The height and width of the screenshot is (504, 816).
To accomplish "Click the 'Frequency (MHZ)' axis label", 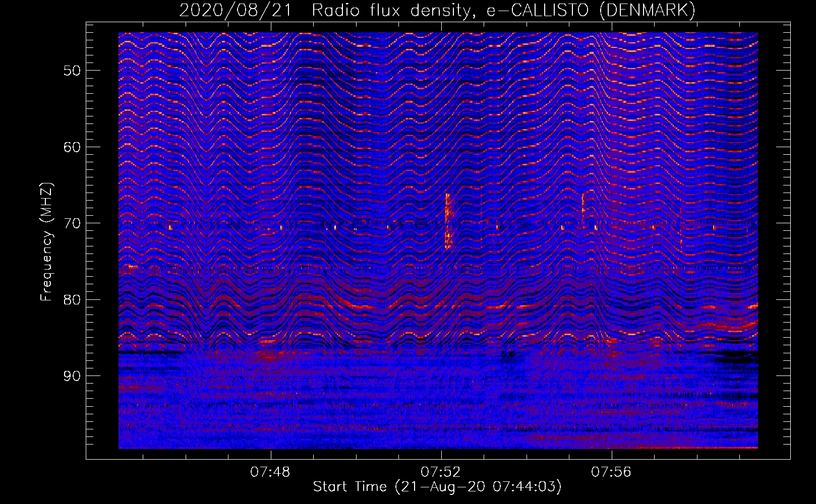I will tap(46, 242).
